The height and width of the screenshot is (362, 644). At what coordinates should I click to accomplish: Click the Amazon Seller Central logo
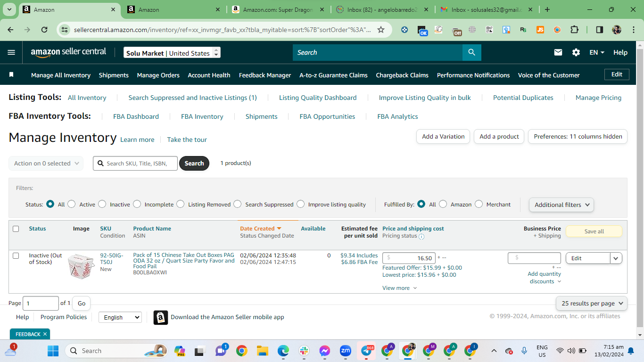click(68, 52)
